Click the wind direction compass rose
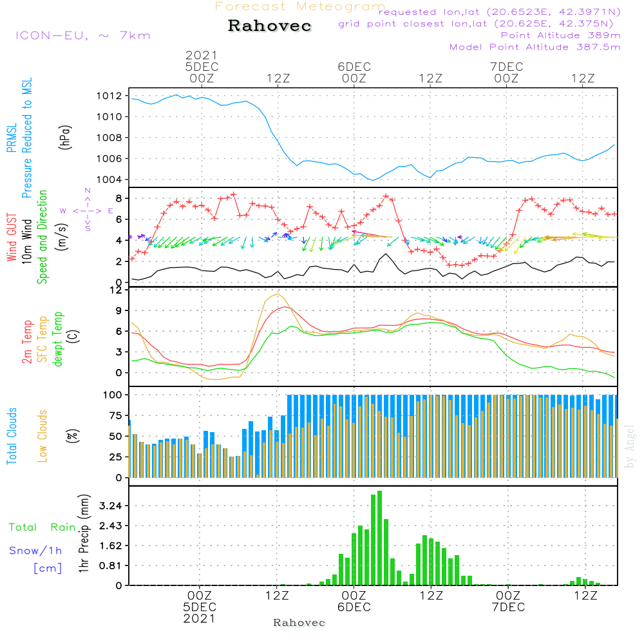 tap(88, 211)
